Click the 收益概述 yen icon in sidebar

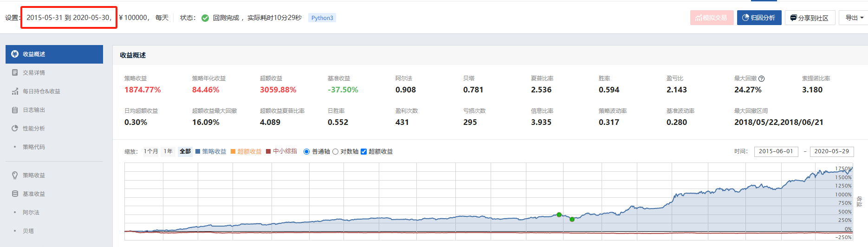point(15,54)
